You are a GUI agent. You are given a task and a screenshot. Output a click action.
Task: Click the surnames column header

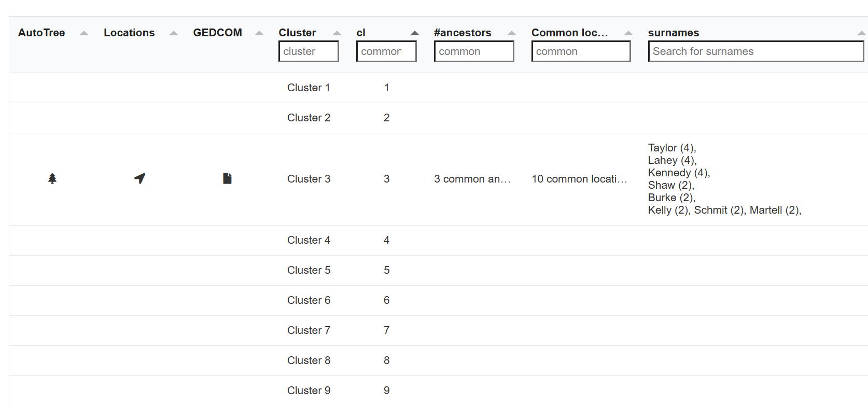click(x=674, y=33)
